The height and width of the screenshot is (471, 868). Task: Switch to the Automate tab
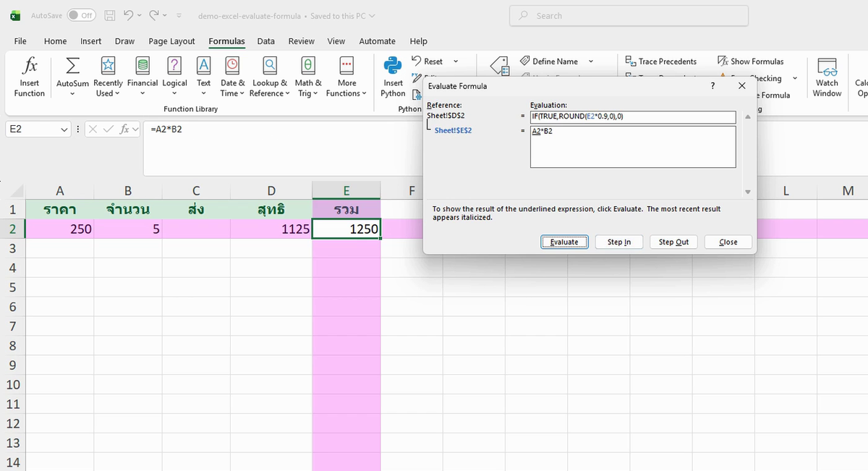pos(378,41)
